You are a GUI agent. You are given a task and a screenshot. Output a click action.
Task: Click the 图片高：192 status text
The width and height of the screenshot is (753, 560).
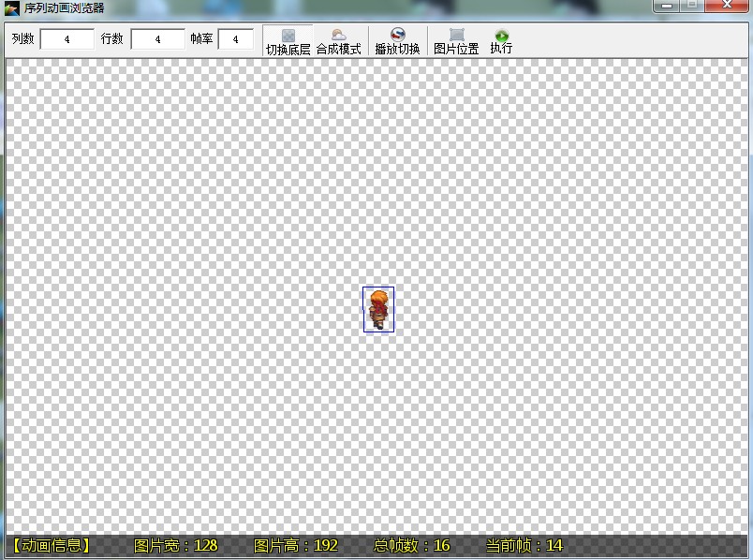tap(295, 546)
